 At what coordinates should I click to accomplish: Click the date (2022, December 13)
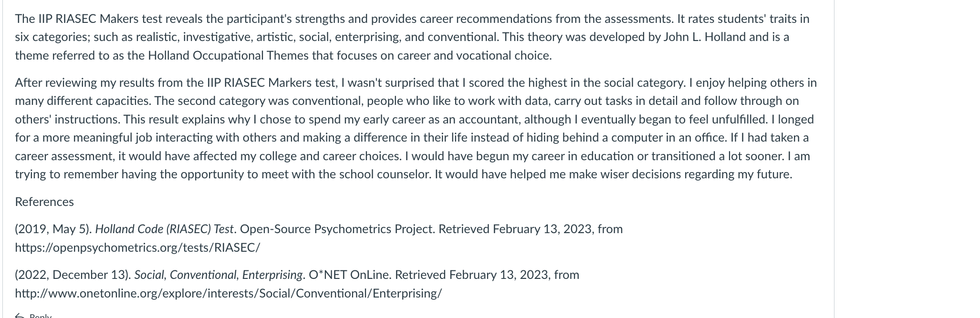point(73,275)
